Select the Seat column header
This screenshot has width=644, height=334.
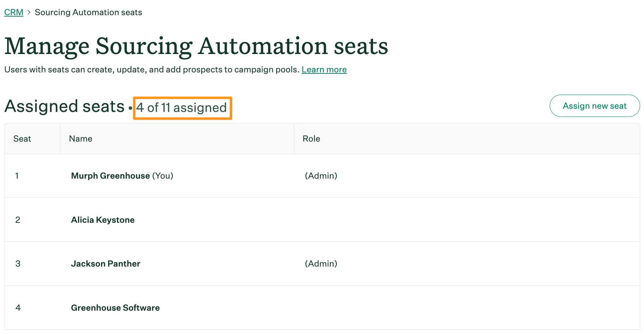pyautogui.click(x=22, y=138)
